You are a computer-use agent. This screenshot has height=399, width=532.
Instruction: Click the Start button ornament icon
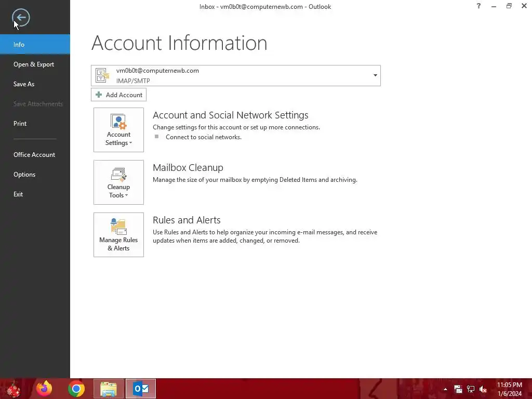(14, 389)
